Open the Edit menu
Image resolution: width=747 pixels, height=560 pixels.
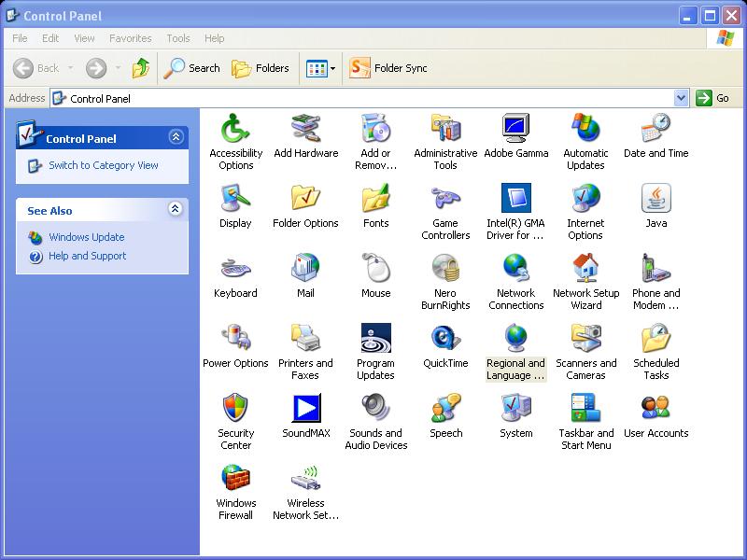coord(50,38)
